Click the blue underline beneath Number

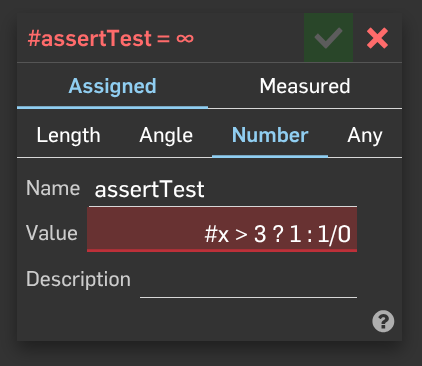[270, 156]
